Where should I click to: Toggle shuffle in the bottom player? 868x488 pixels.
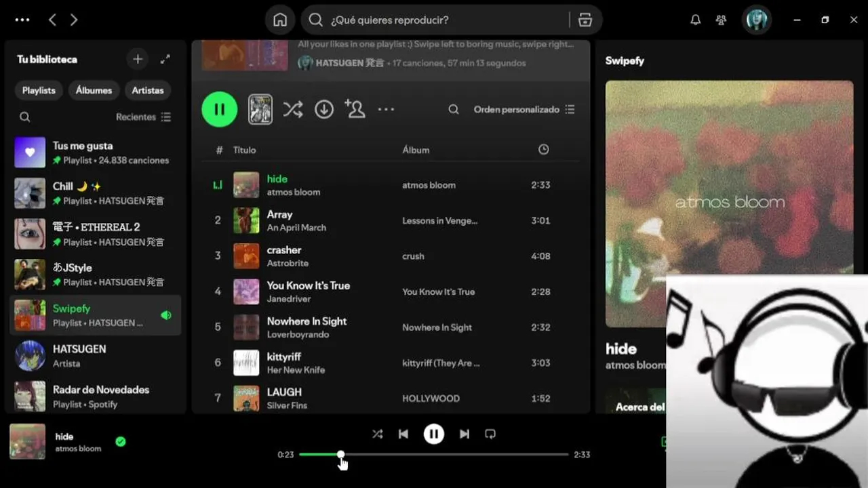coord(377,434)
